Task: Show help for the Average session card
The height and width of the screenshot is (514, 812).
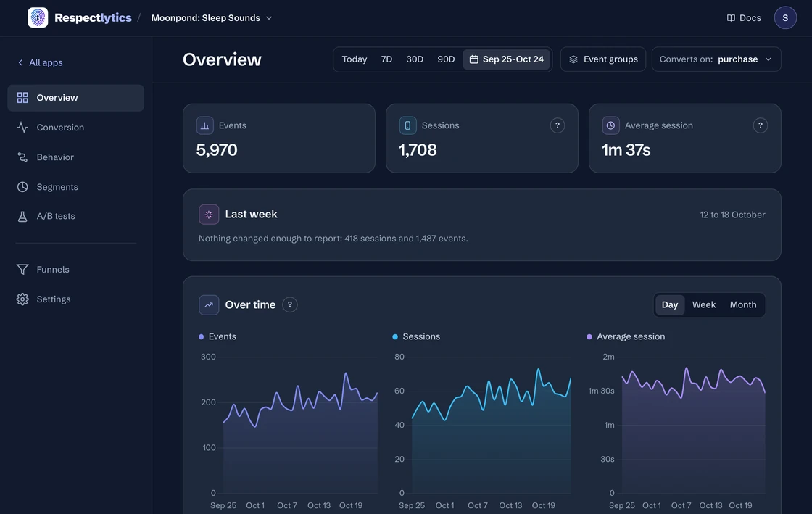Action: click(761, 126)
